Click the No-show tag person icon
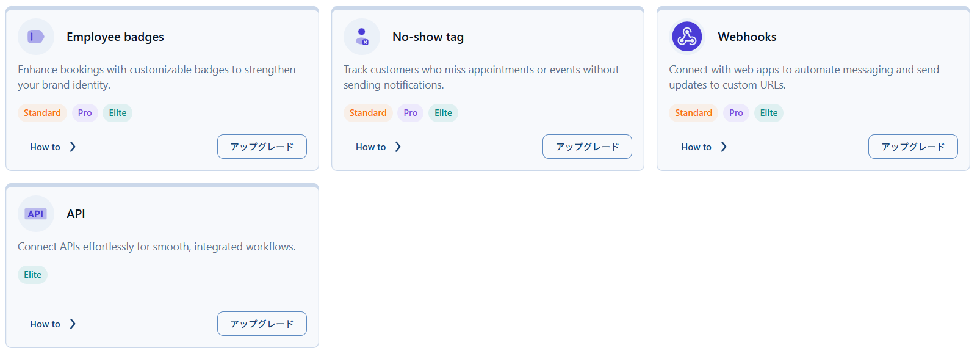Screen dimensions: 980x356 (362, 37)
